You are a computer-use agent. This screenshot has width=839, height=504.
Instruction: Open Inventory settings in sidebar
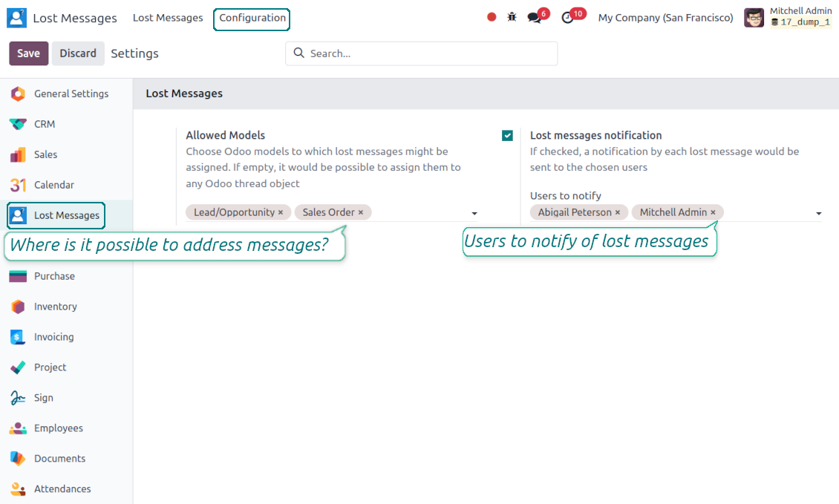(x=55, y=307)
